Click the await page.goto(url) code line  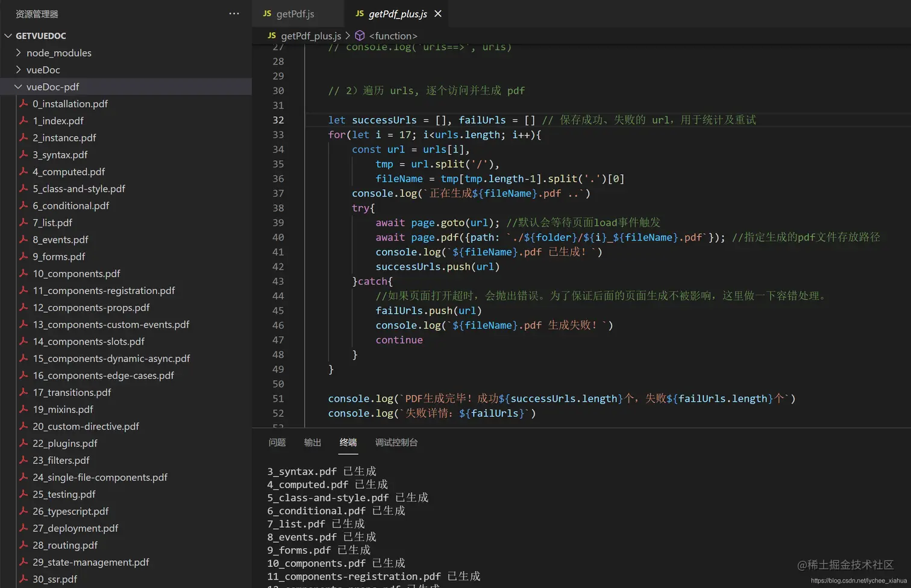pyautogui.click(x=437, y=223)
